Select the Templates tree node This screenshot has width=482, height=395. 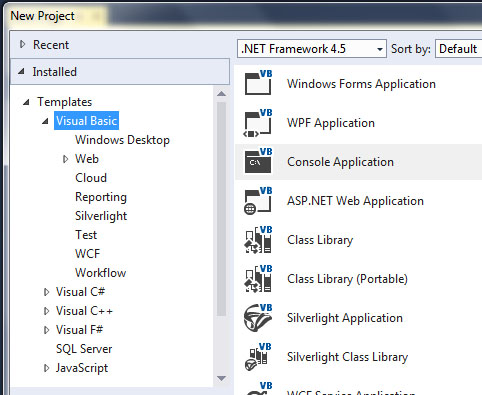click(x=65, y=102)
